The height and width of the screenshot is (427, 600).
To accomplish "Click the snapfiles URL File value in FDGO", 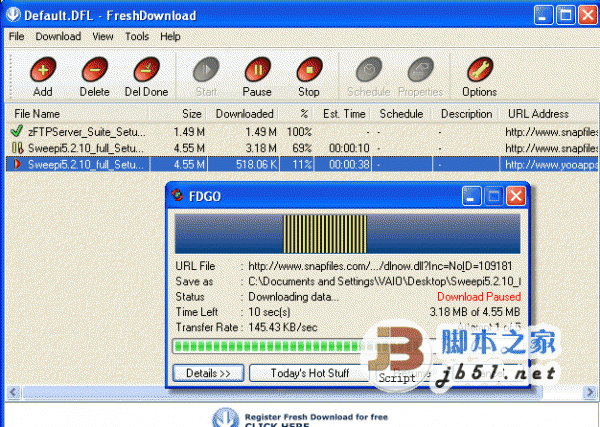I will (x=380, y=266).
